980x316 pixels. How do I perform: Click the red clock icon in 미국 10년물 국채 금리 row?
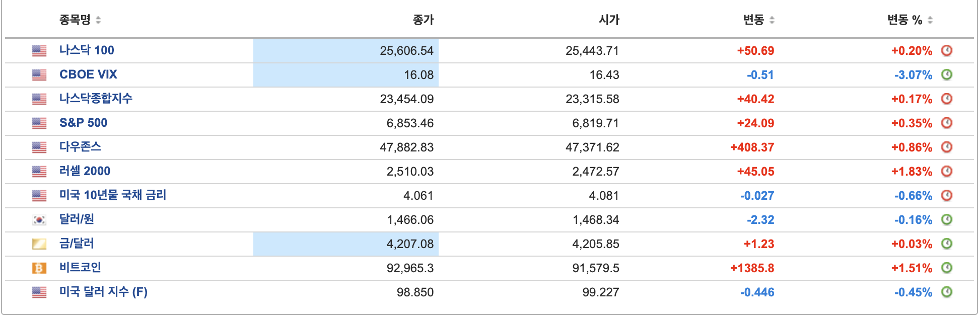pos(947,195)
